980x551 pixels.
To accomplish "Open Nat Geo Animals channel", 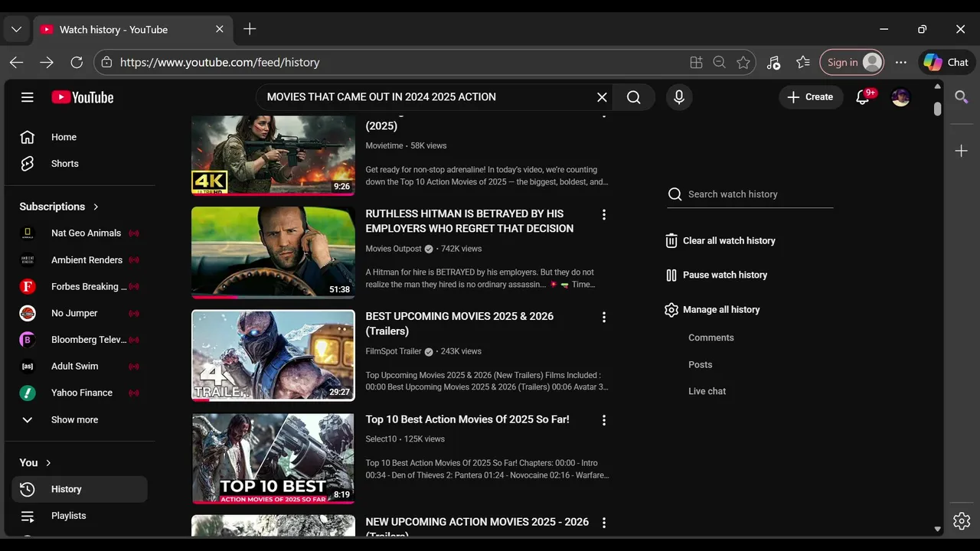I will 80,233.
